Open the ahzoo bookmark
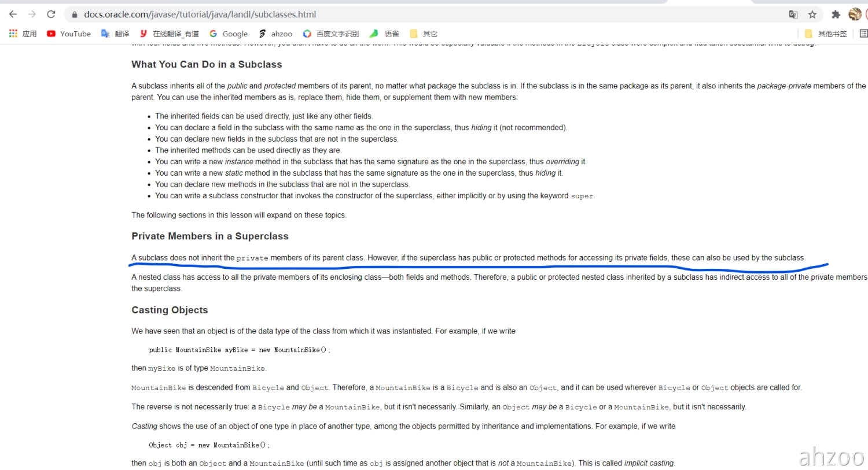 pos(275,34)
